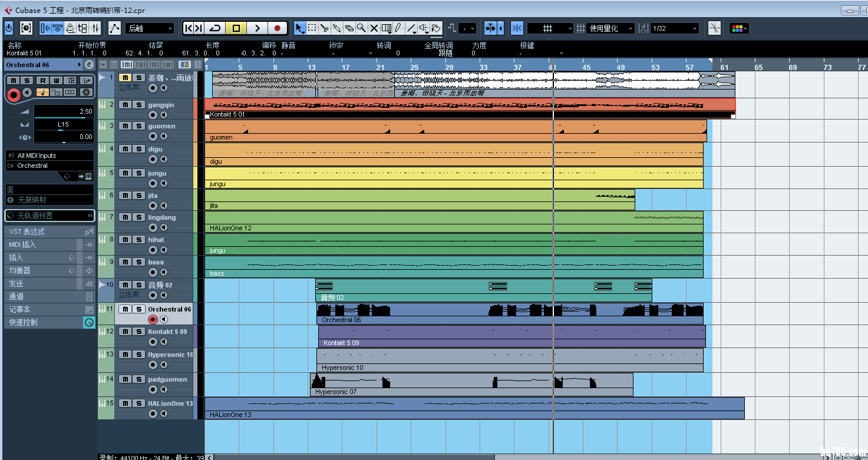The height and width of the screenshot is (460, 868).
Task: Open the Overview toolbar button
Action: pyautogui.click(x=70, y=28)
